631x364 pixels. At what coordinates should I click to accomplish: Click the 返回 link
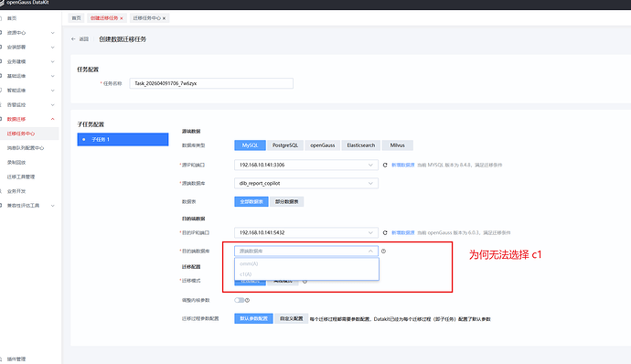tap(84, 39)
